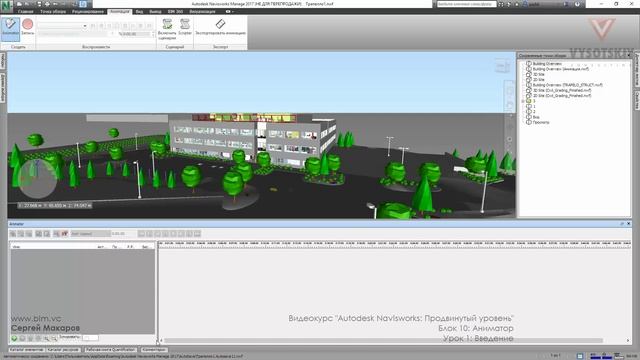
Task: Click the Capture keyframe icon in Animator
Action: point(56,234)
